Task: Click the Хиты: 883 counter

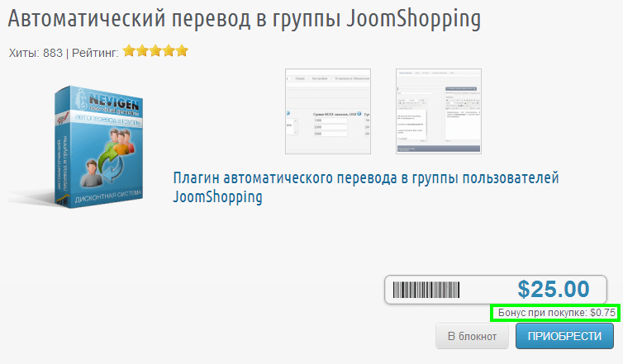Action: pyautogui.click(x=36, y=53)
